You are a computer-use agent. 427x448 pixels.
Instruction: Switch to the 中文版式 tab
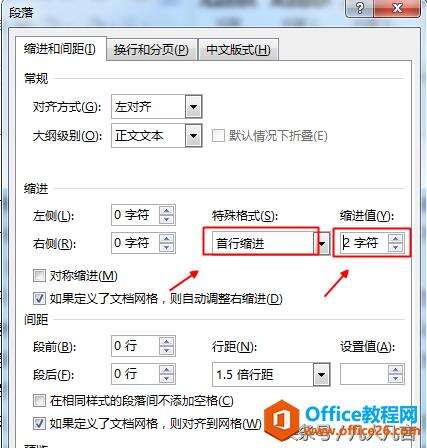[x=238, y=50]
